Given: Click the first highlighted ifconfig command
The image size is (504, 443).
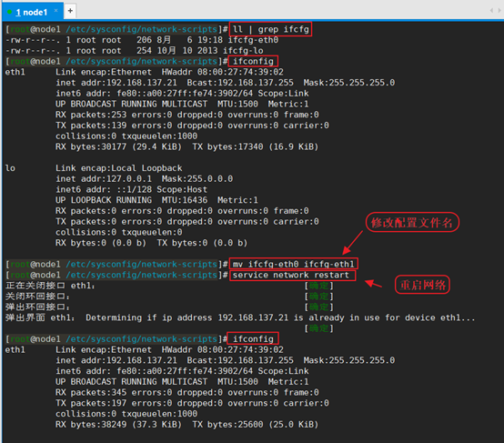Looking at the screenshot, I should 253,61.
